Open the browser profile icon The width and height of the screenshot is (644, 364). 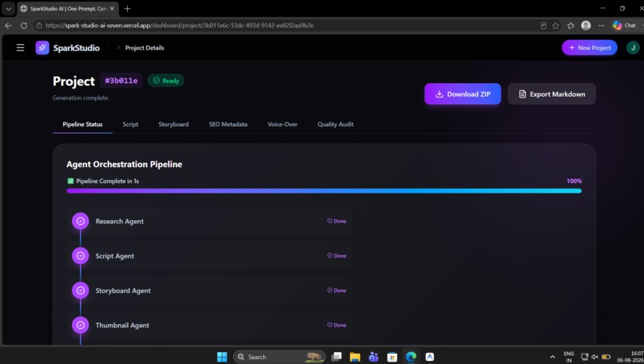point(586,26)
